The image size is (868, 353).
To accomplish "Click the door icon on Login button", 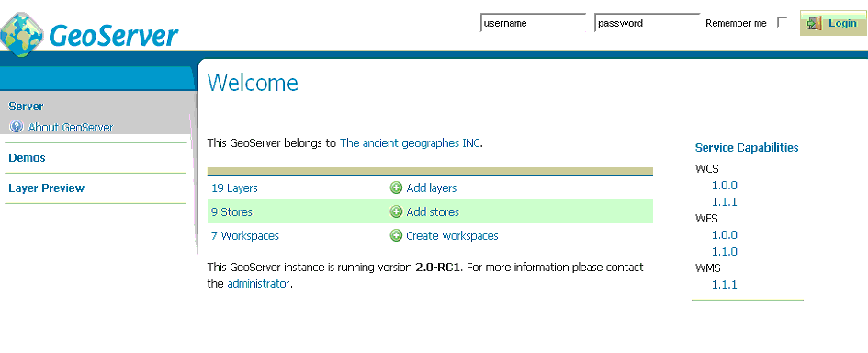I will pyautogui.click(x=814, y=23).
